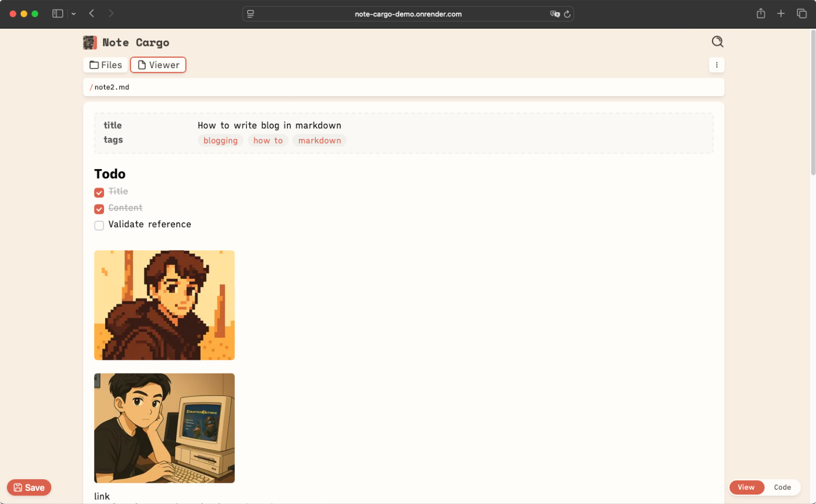Open the sidebar dropdown chevron
Screen dimensions: 816x504
(73, 14)
